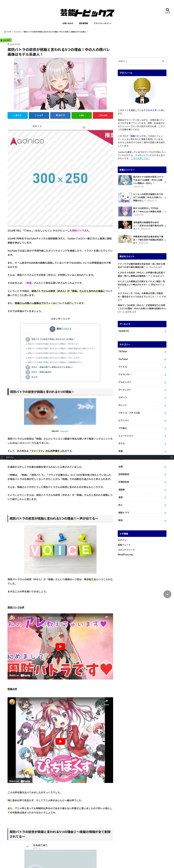Screen dimensions: 174x868
Task: Click the sidebar search submit icon
Action: coord(163,61)
